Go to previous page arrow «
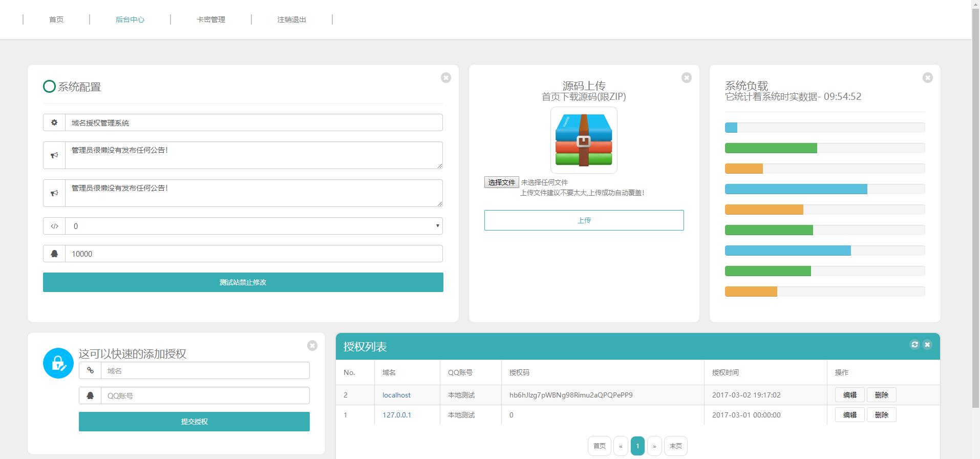980x459 pixels. [x=621, y=446]
